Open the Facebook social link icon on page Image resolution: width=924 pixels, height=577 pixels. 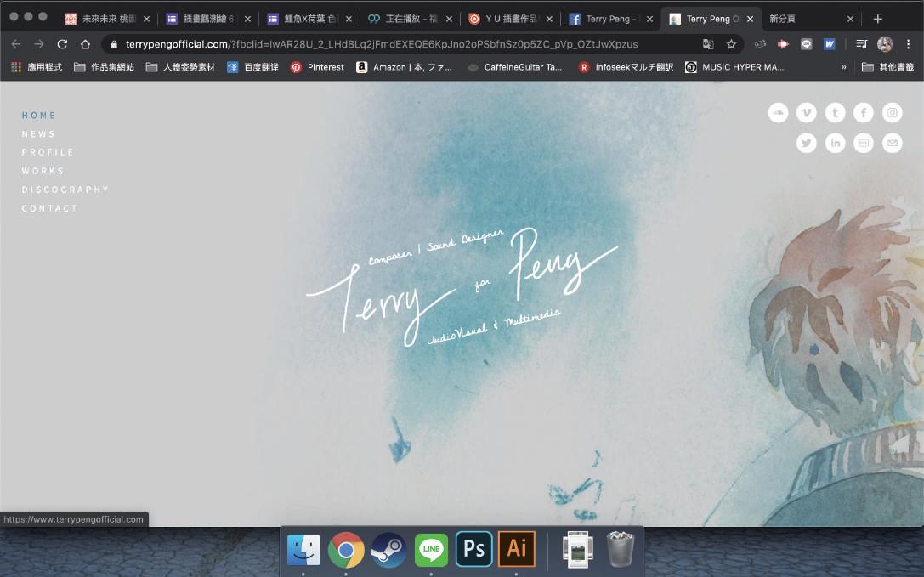click(x=864, y=112)
